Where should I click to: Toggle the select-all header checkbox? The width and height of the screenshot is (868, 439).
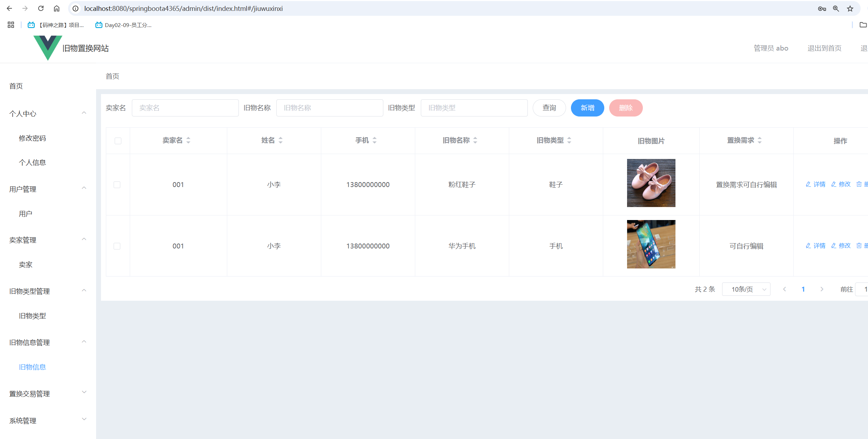(x=118, y=141)
